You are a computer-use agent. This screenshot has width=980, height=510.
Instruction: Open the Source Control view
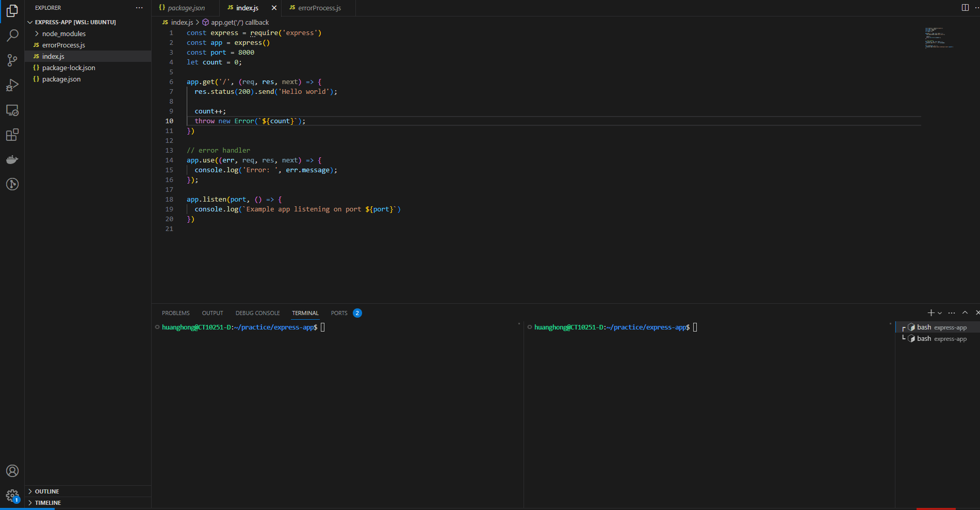12,60
